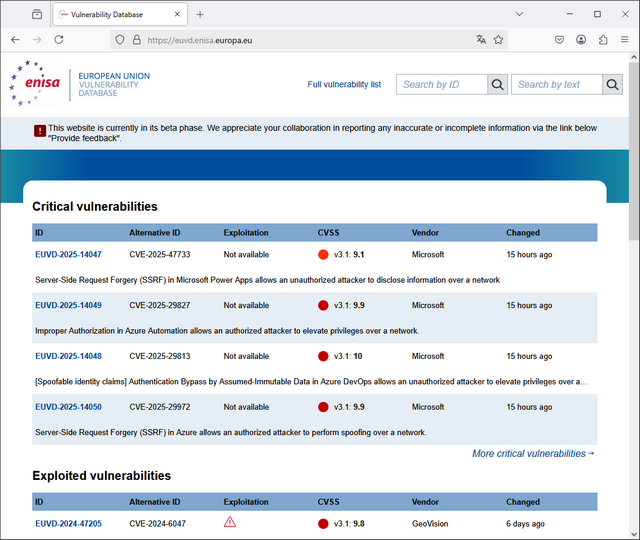Viewport: 640px width, 540px height.
Task: Click the exploitation warning triangle for GeoVision
Action: (230, 522)
